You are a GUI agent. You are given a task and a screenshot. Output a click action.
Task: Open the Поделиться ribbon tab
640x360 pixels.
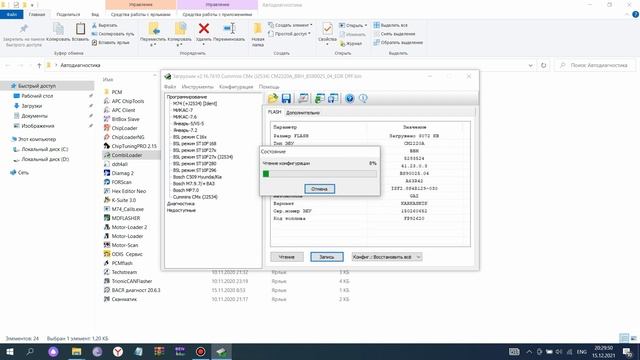(68, 14)
